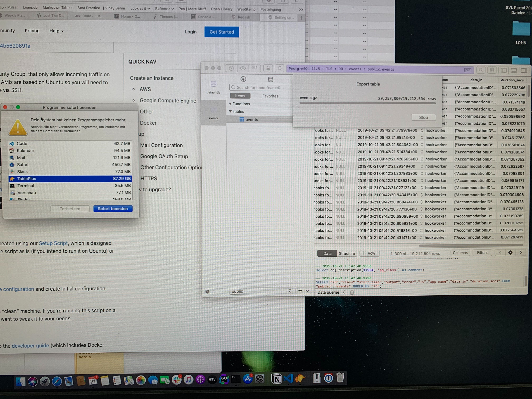The height and width of the screenshot is (399, 532).
Task: Toggle the connection lock icon in the toolbar
Action: point(268,68)
